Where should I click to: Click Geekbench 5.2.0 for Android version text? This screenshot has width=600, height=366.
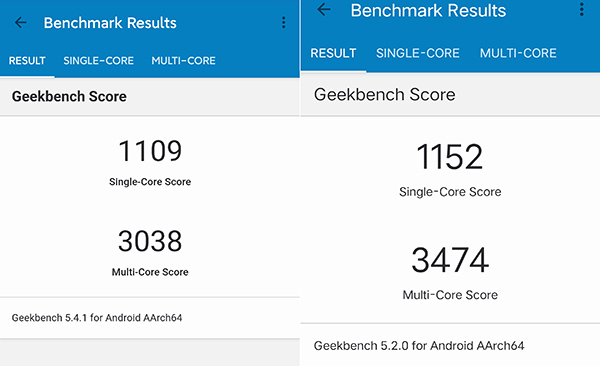tap(419, 346)
